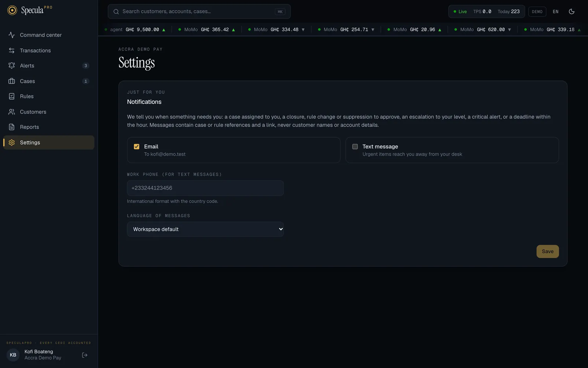Click the Save button
The image size is (588, 368).
(548, 251)
